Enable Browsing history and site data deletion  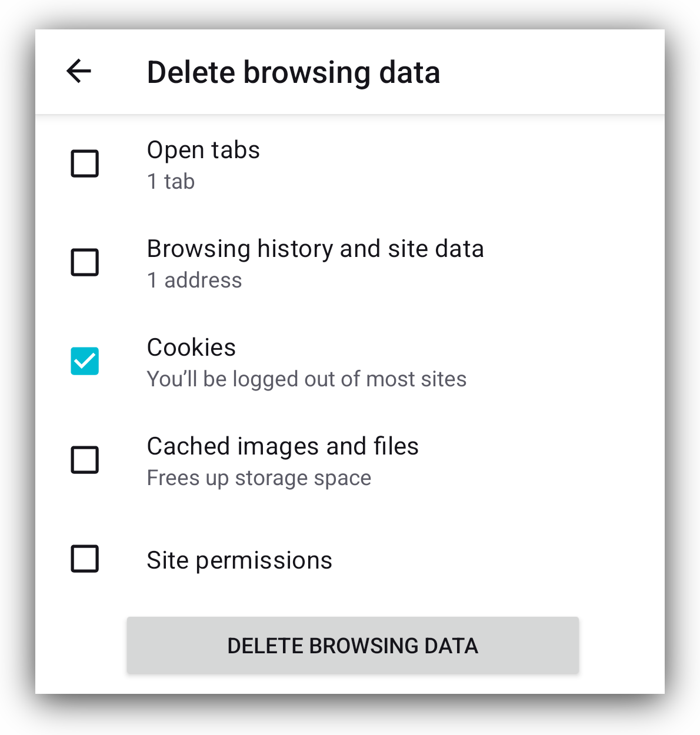85,263
